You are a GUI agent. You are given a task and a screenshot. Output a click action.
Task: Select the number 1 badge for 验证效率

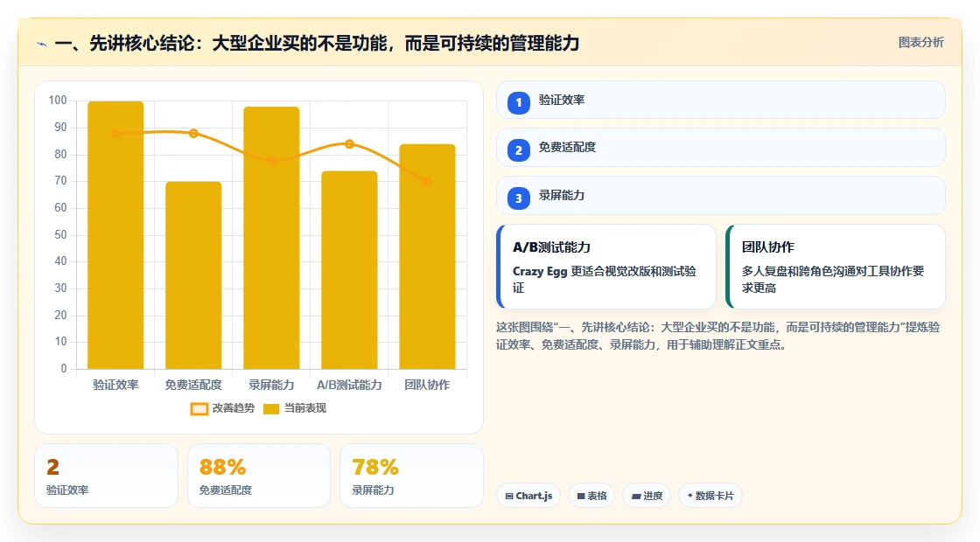pyautogui.click(x=518, y=102)
